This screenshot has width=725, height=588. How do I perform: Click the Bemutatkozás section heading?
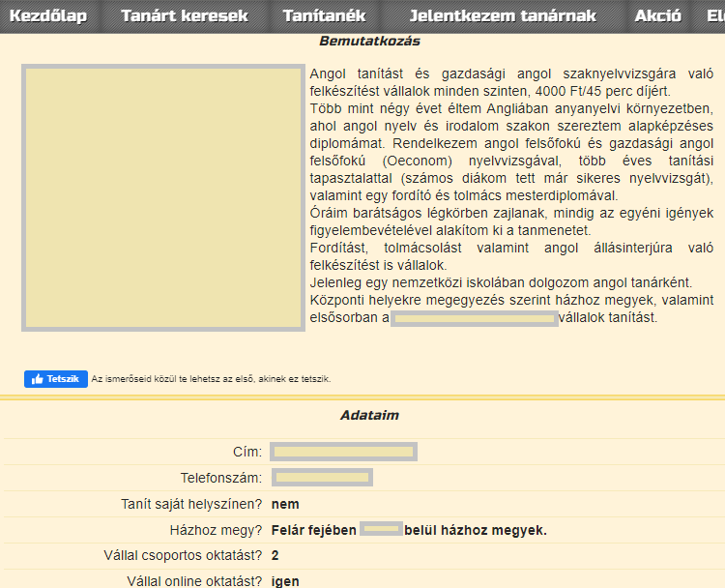pos(369,42)
